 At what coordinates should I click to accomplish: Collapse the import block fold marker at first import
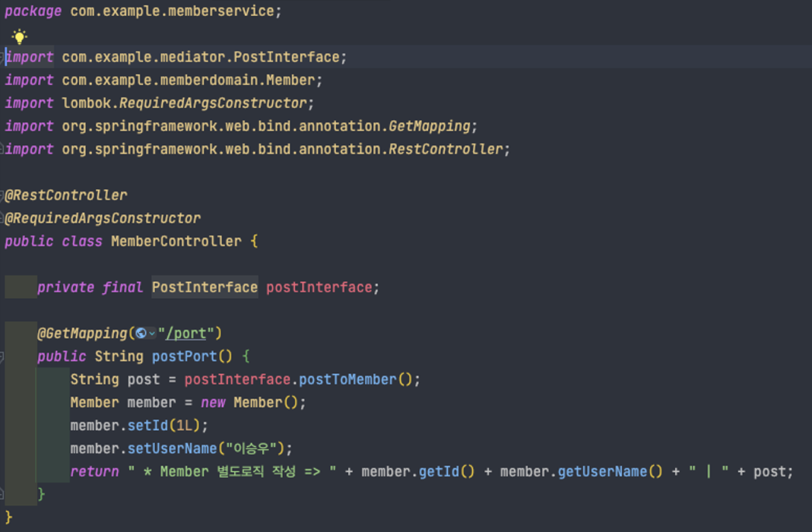click(x=2, y=58)
